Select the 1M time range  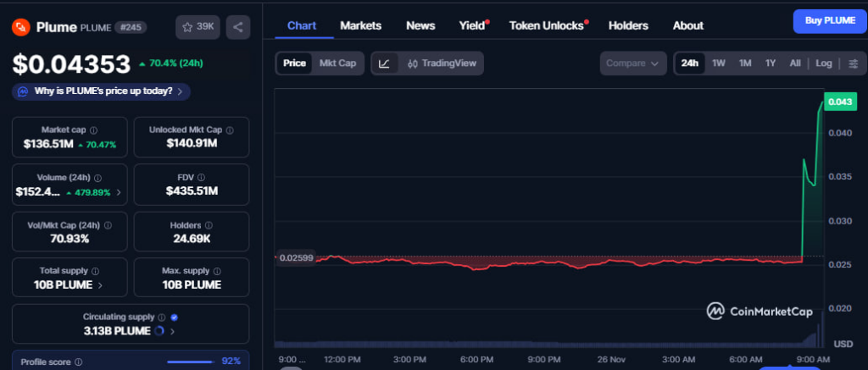point(745,63)
